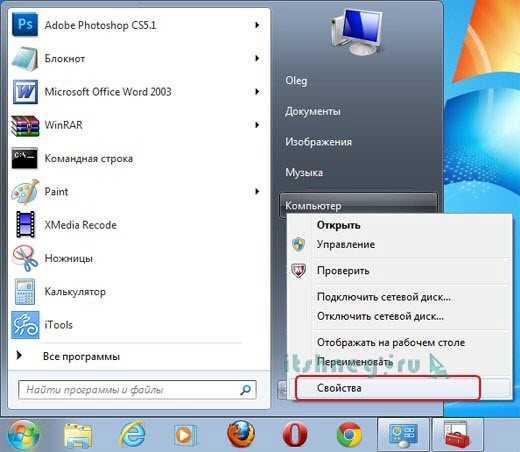
Task: Open Все программы list
Action: click(x=81, y=356)
